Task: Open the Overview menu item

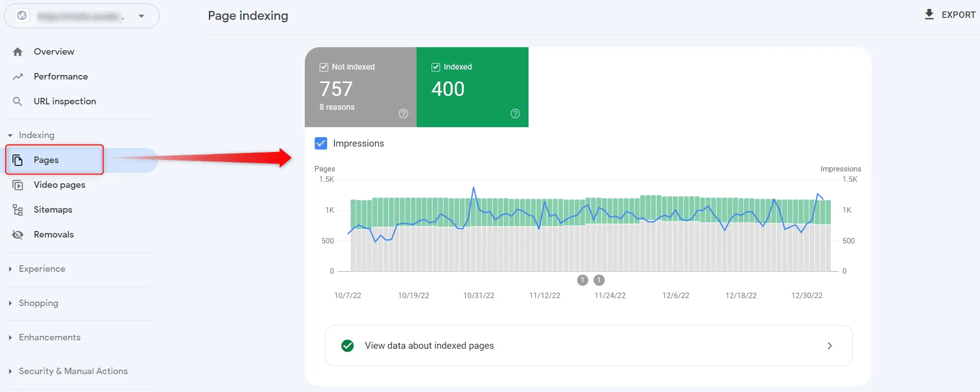Action: point(54,52)
